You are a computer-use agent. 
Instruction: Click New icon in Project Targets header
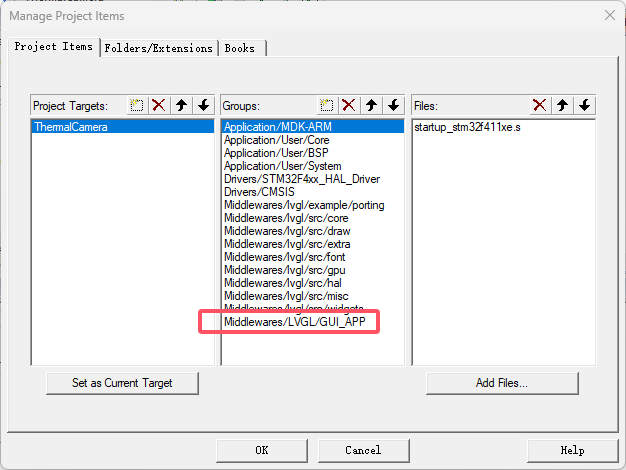click(x=137, y=105)
